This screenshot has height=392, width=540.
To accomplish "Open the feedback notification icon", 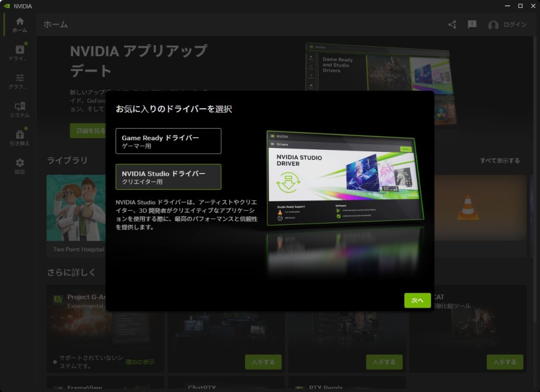I will point(472,25).
